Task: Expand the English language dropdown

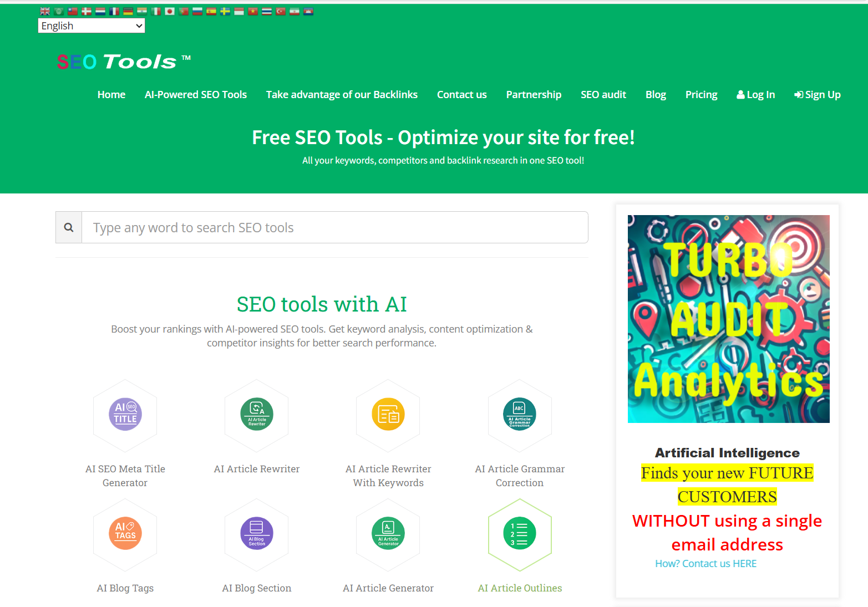Action: pos(92,26)
